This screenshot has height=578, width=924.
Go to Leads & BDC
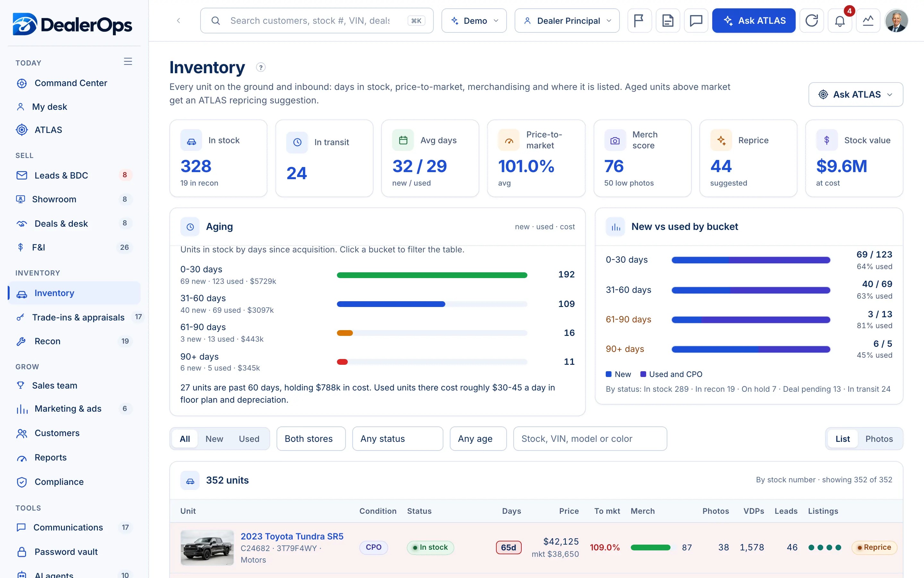[x=74, y=175]
